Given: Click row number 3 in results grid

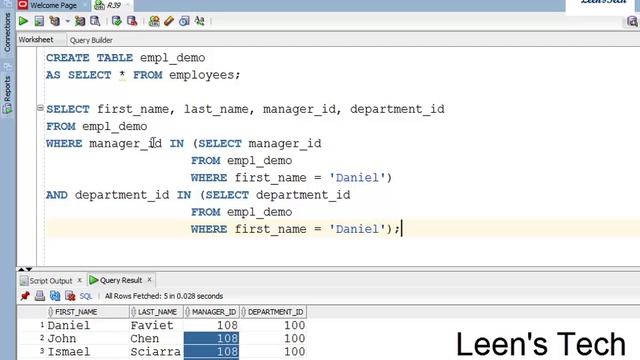Looking at the screenshot, I should point(42,351).
